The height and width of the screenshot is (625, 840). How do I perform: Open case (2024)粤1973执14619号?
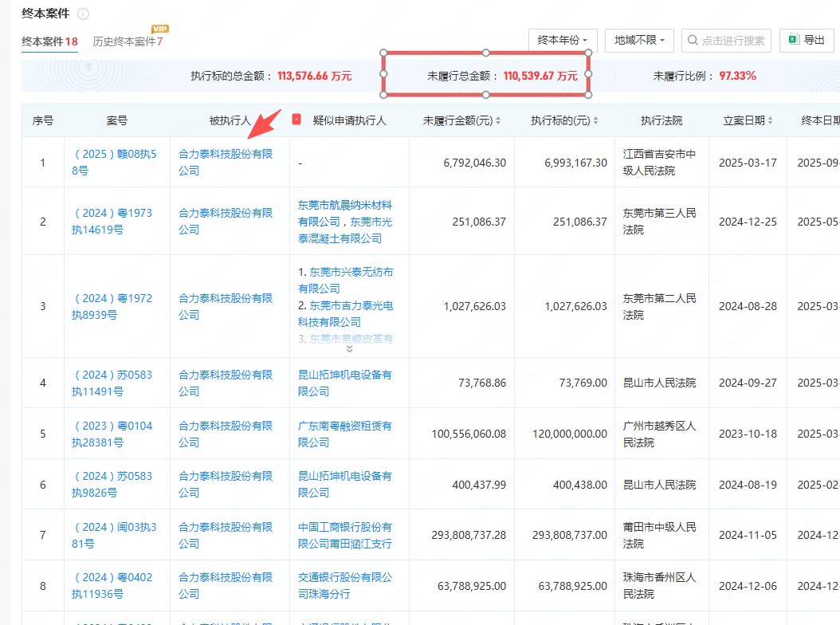click(112, 222)
